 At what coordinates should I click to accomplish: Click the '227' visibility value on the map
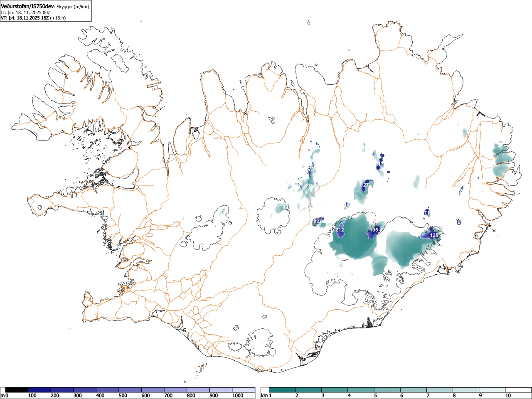(318, 222)
